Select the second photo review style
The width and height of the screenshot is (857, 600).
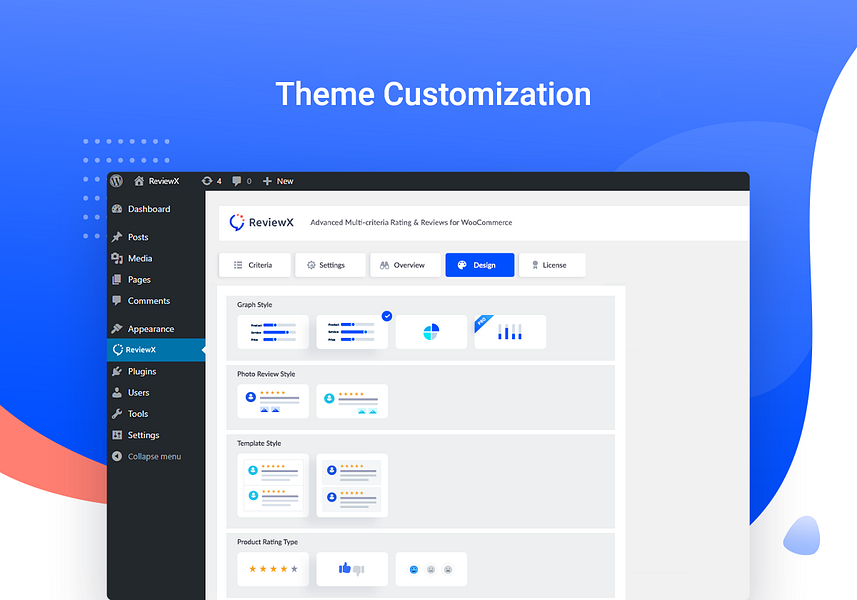coord(352,401)
